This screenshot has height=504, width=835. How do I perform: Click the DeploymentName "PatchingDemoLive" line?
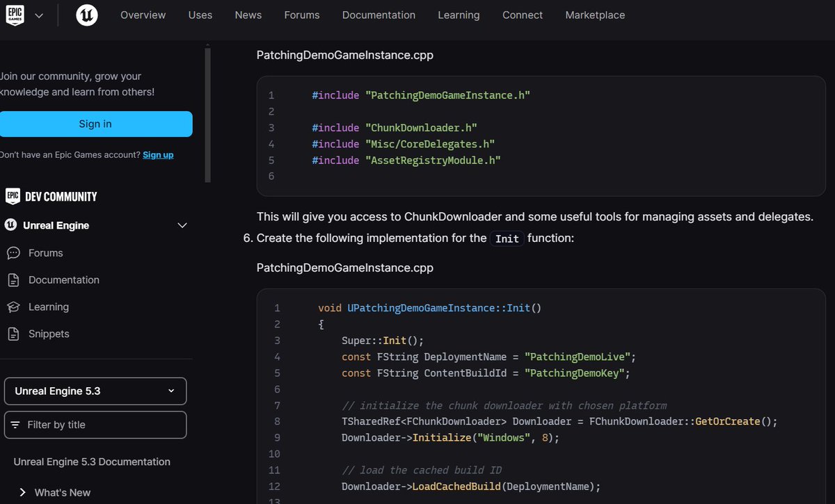point(489,357)
